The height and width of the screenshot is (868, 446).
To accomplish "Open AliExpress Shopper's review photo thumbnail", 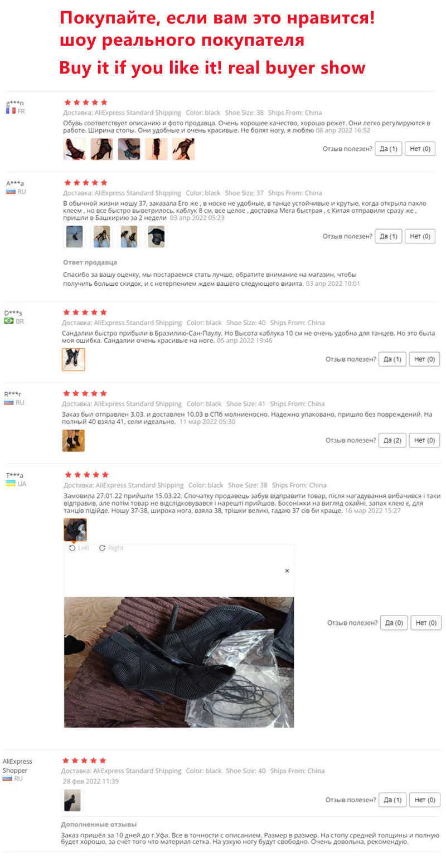I will click(72, 800).
